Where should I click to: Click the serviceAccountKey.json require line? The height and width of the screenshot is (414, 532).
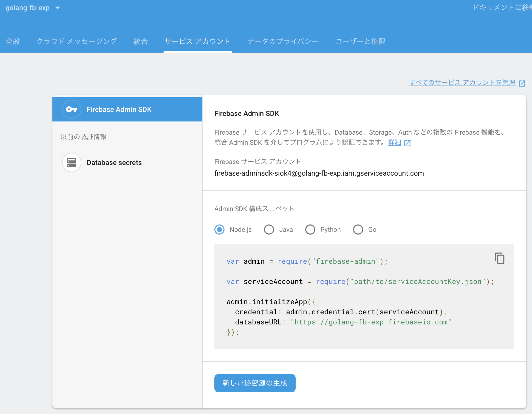pyautogui.click(x=360, y=282)
